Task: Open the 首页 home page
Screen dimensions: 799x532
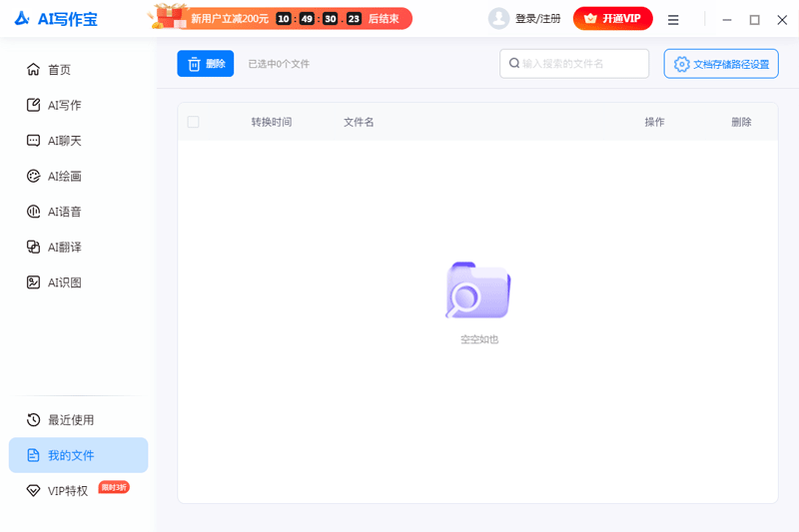Action: (x=49, y=69)
